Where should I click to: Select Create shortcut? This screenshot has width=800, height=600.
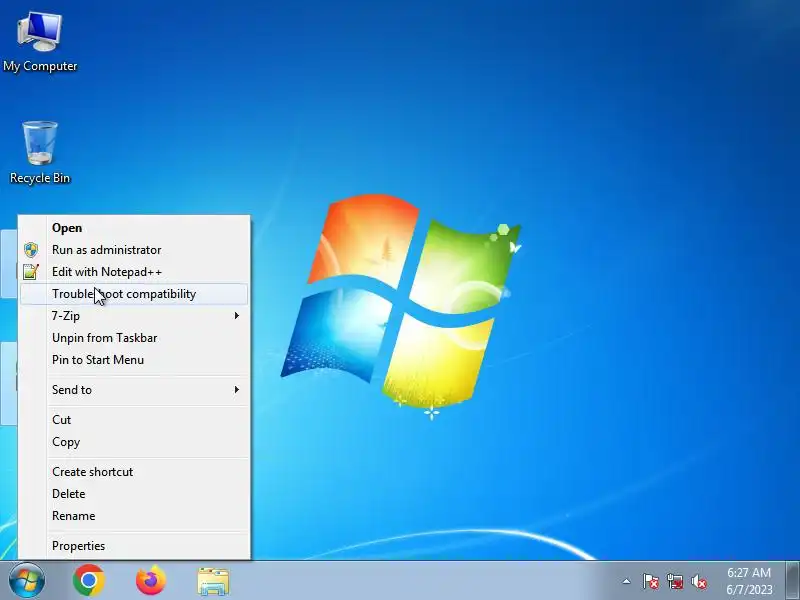coord(134,472)
